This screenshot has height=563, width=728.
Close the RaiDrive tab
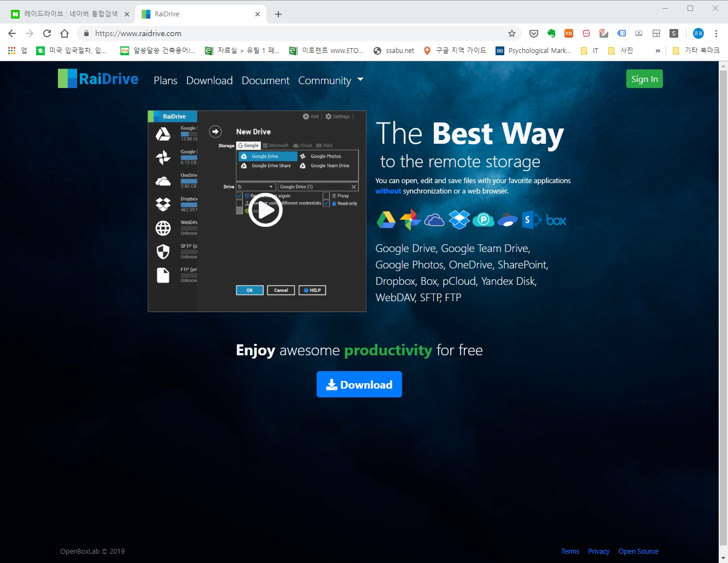click(x=258, y=14)
